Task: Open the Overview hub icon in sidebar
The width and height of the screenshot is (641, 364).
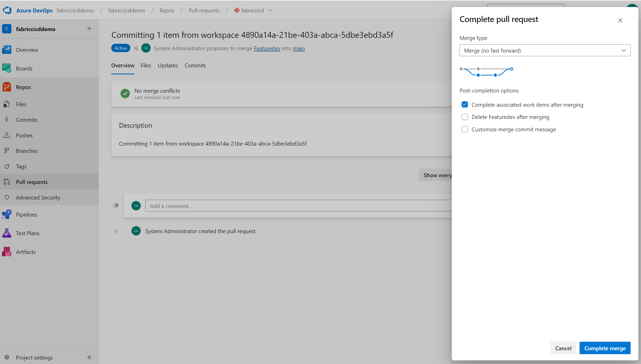Action: [7, 50]
